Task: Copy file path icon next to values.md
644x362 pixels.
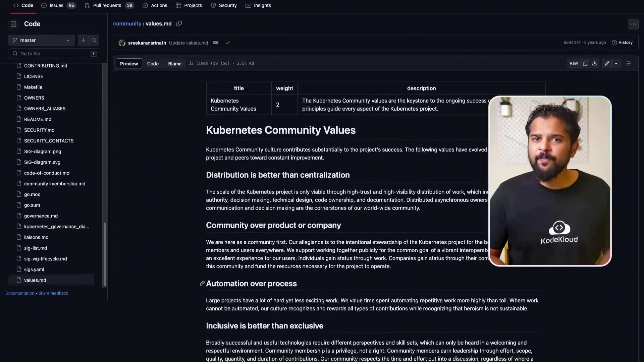Action: (179, 23)
